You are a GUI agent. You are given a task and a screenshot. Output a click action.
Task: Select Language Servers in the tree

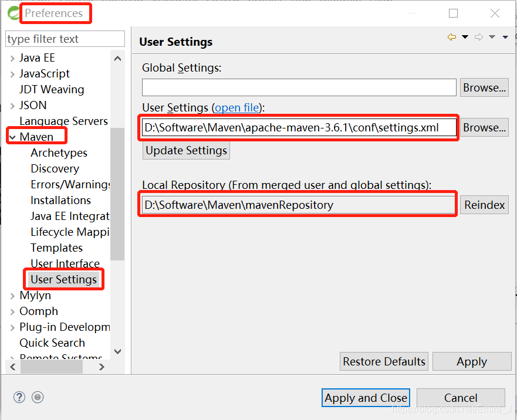tap(63, 121)
